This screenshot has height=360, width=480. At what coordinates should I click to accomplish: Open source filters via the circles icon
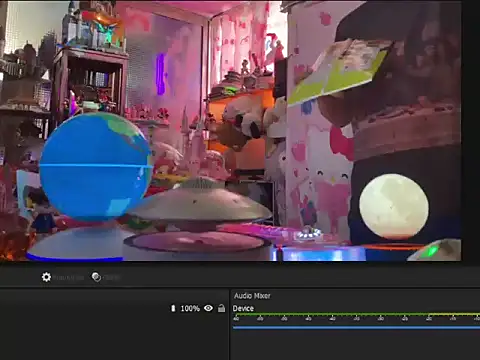[x=96, y=277]
